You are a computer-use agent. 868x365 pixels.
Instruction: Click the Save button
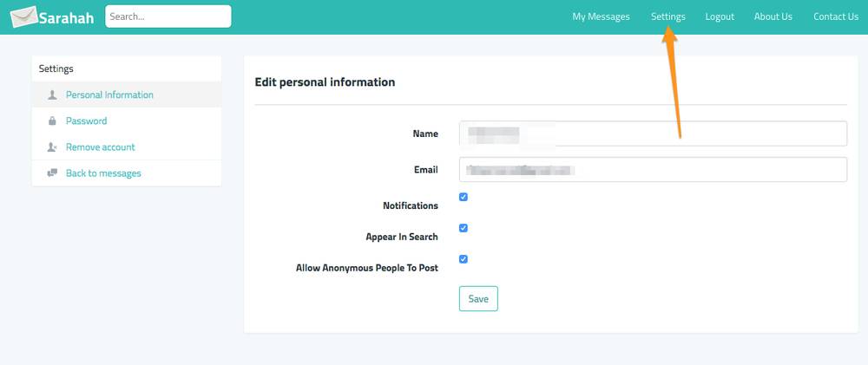click(478, 298)
